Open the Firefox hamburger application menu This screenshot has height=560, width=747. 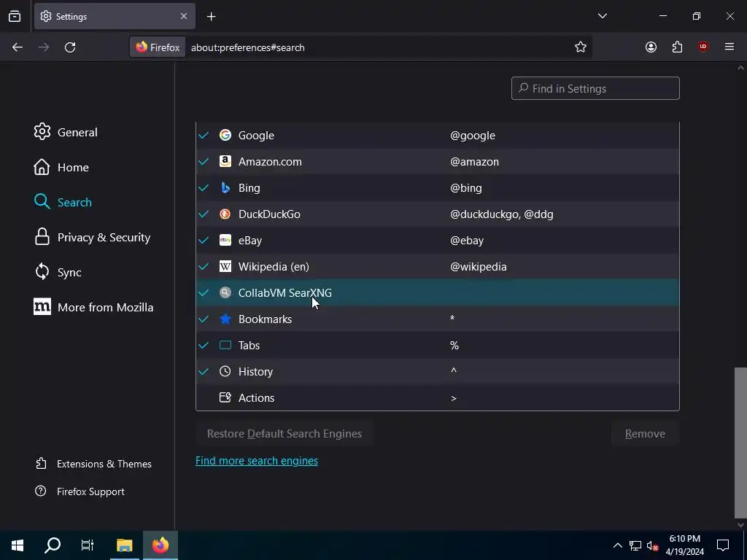pos(729,47)
